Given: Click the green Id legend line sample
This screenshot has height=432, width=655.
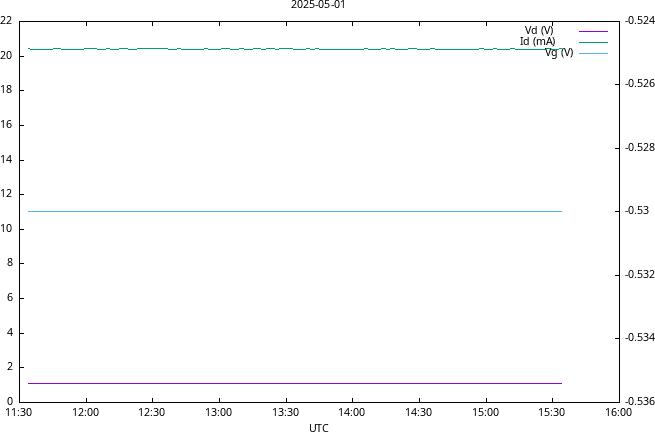Looking at the screenshot, I should pos(593,42).
